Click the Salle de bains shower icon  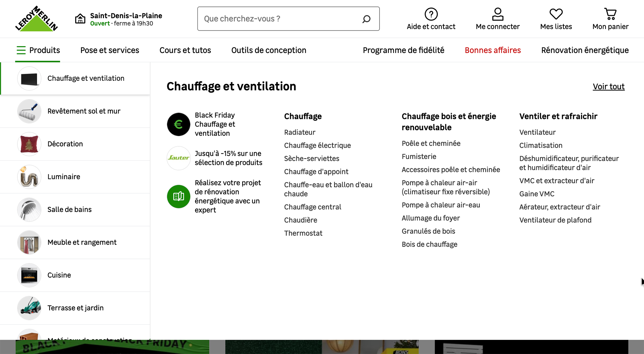click(29, 209)
